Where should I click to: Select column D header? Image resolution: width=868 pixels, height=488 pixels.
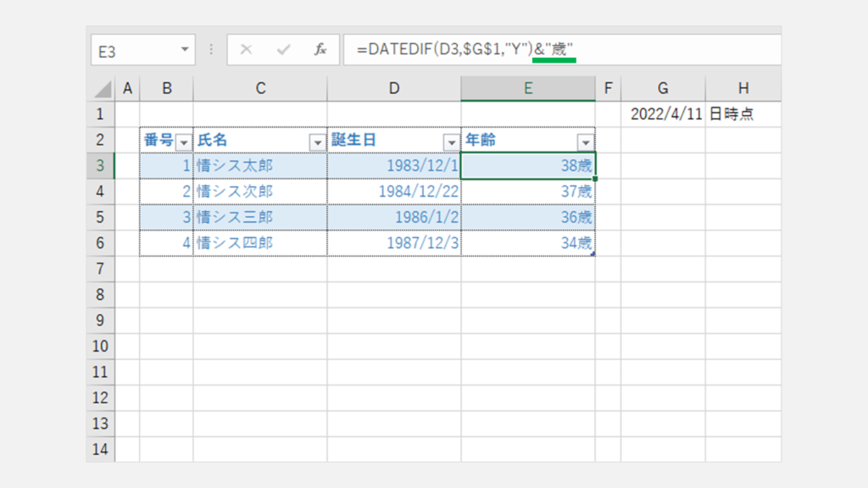[x=394, y=88]
